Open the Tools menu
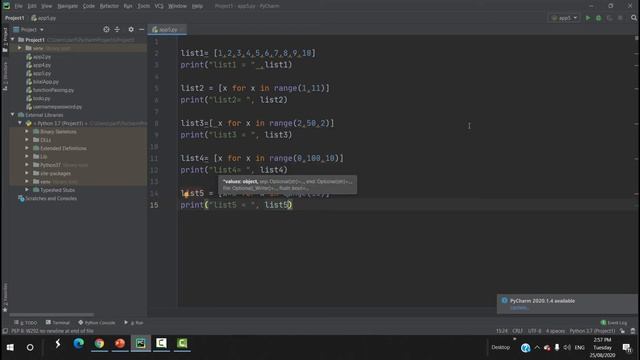 pyautogui.click(x=143, y=6)
